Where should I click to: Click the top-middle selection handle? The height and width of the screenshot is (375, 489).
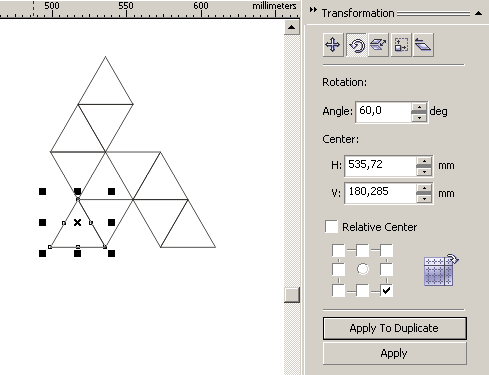pyautogui.click(x=77, y=191)
